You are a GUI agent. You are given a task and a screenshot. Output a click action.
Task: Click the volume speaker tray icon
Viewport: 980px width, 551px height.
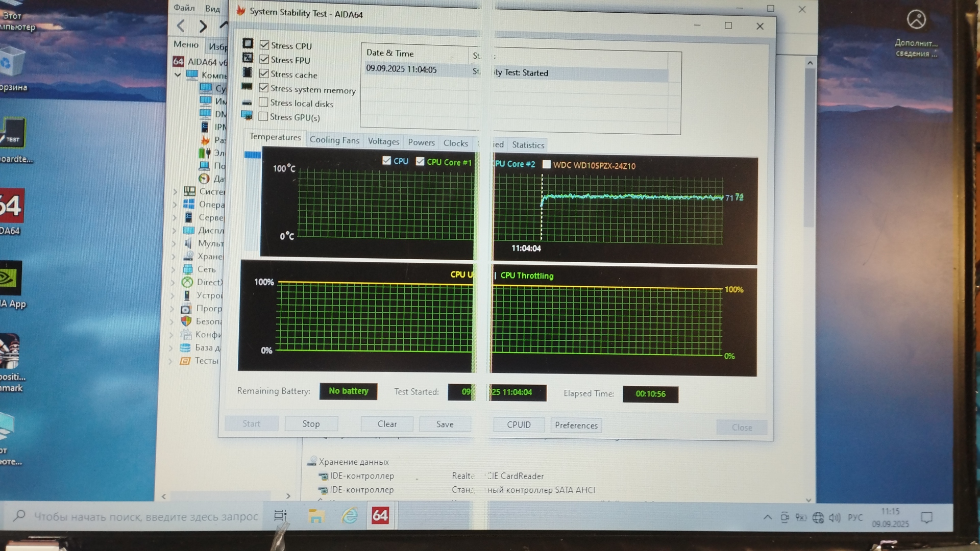pyautogui.click(x=834, y=518)
